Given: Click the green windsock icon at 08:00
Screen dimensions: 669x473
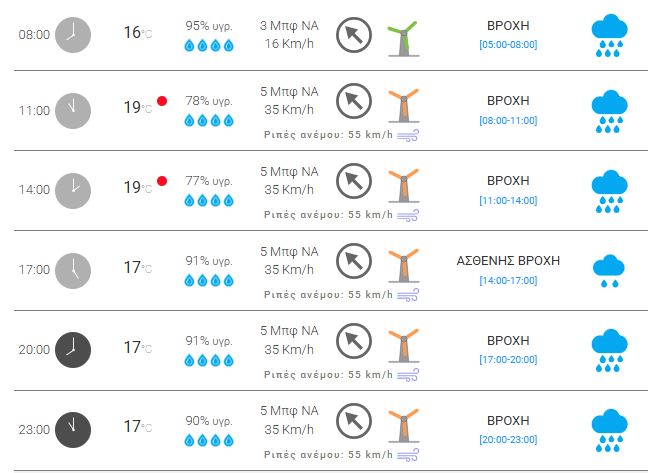Looking at the screenshot, I should (401, 36).
